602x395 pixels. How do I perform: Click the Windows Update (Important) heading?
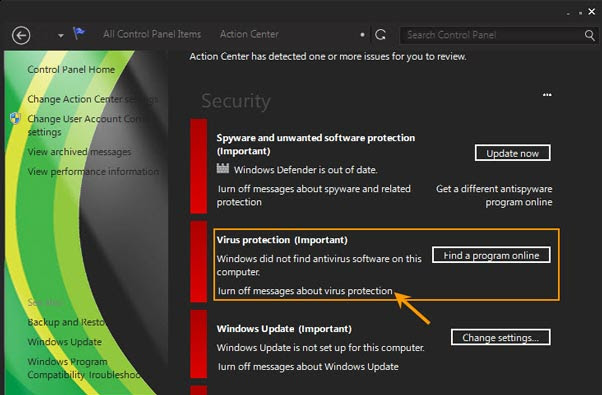click(284, 329)
